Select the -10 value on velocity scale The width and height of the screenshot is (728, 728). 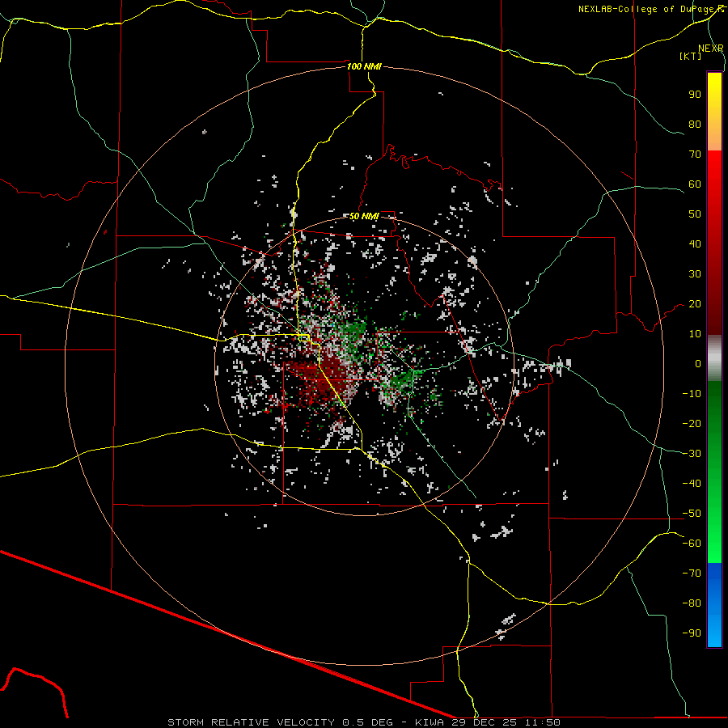692,394
